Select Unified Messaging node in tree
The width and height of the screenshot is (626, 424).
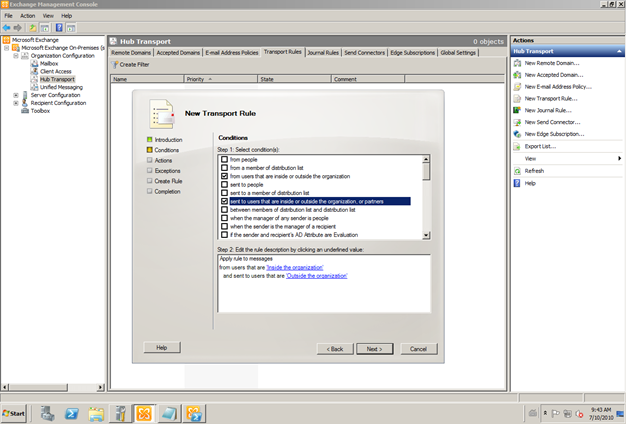point(61,87)
